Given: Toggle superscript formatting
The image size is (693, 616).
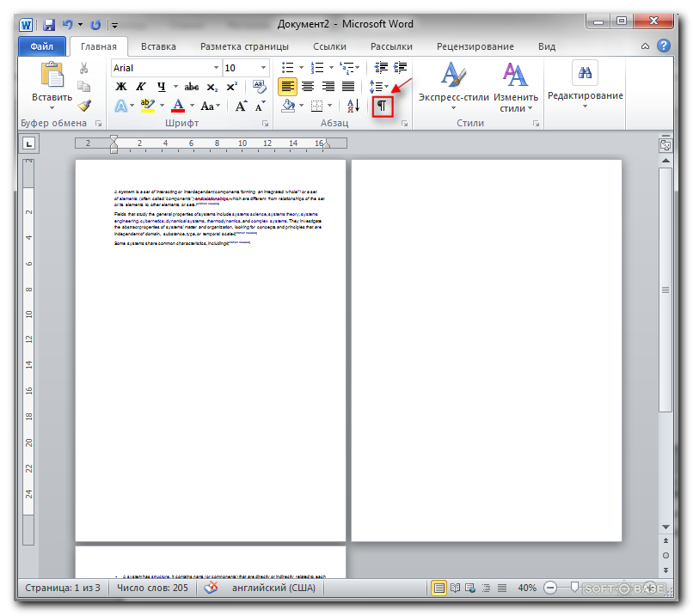Looking at the screenshot, I should [232, 87].
